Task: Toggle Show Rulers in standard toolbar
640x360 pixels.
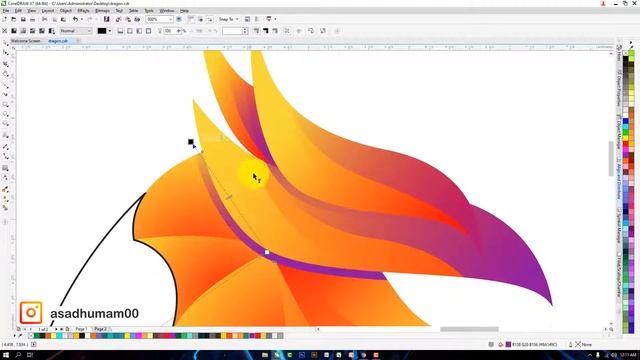Action: click(x=191, y=19)
